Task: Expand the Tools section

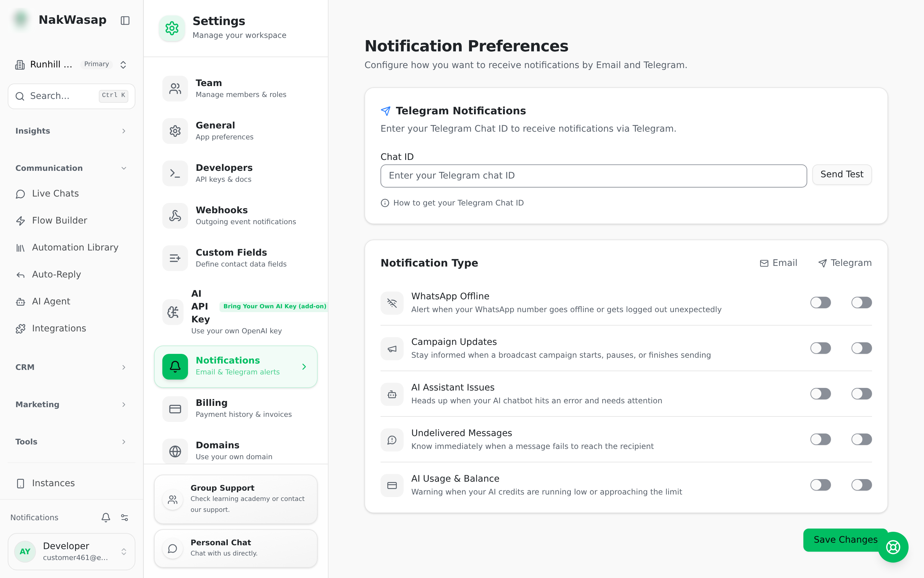Action: click(x=72, y=442)
